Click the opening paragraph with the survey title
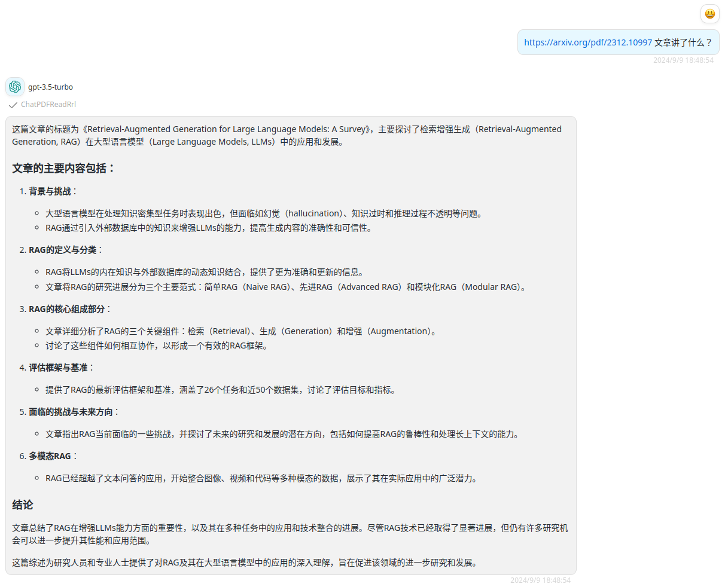728x587 pixels. (287, 135)
